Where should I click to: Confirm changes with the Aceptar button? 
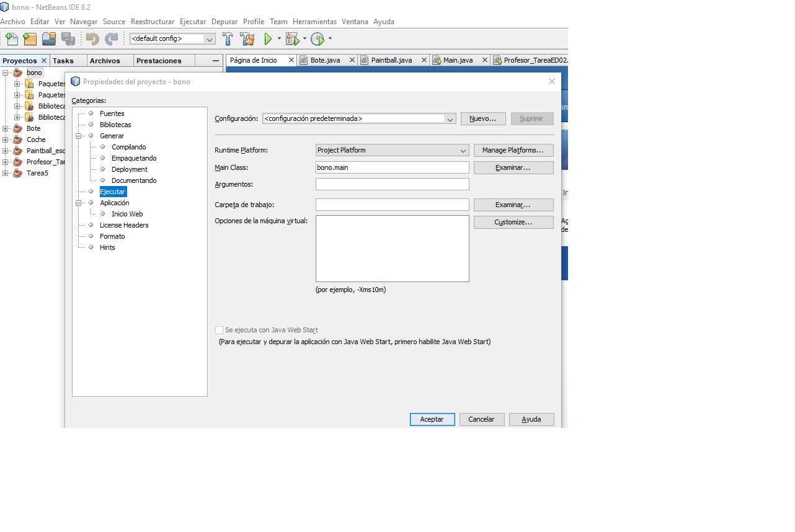click(432, 419)
